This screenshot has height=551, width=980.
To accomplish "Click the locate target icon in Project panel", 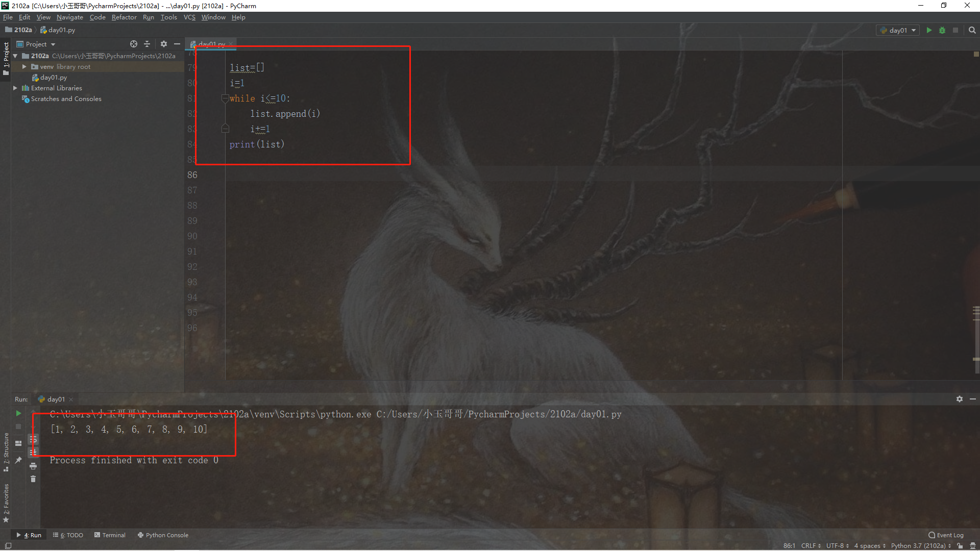I will (x=134, y=44).
